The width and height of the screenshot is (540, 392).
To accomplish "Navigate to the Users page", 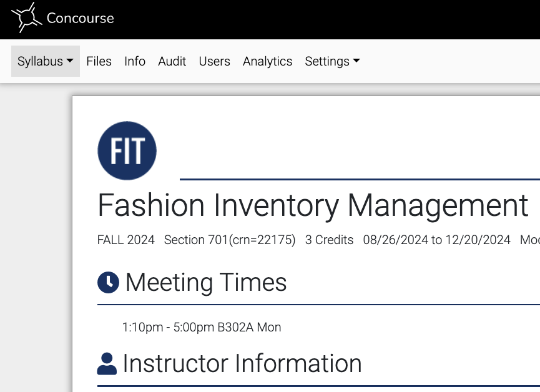I will click(214, 61).
